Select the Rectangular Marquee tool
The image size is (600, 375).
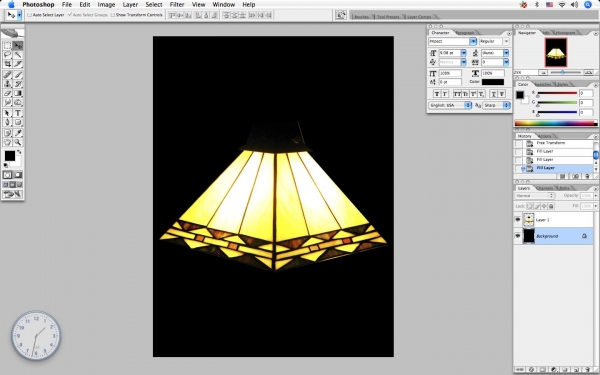[7, 46]
